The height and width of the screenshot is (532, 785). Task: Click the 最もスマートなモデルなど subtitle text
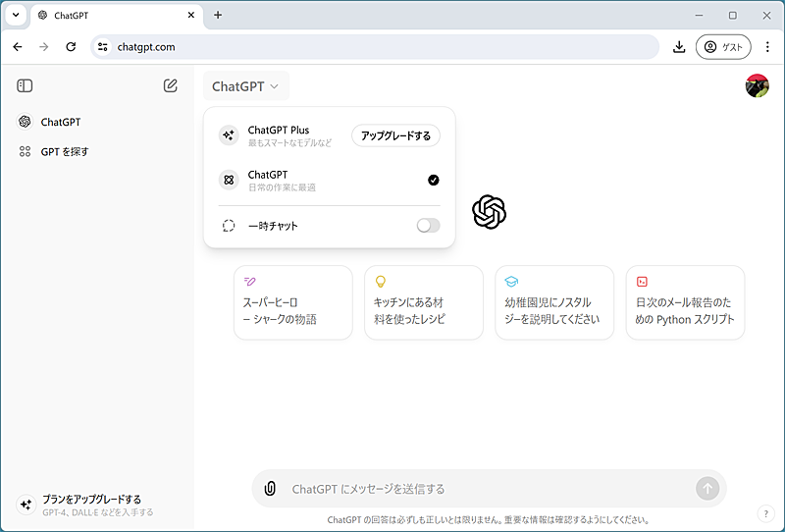[x=289, y=143]
